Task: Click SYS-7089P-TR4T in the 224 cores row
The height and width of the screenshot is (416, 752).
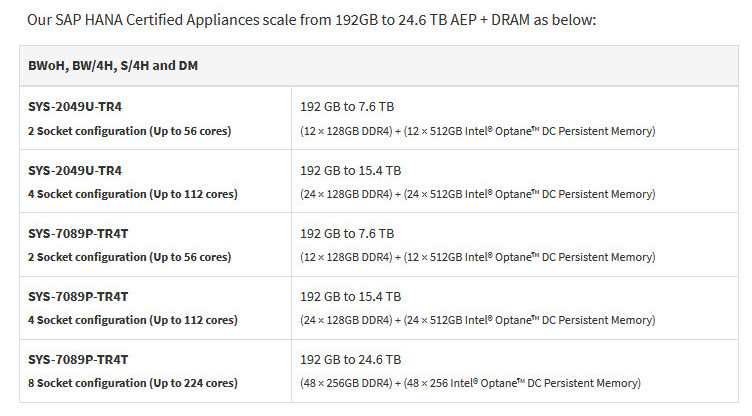Action: [78, 359]
